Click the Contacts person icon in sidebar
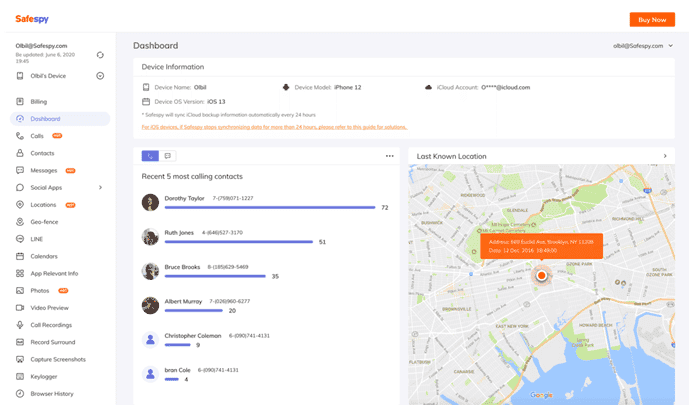The image size is (689, 405). pyautogui.click(x=20, y=153)
